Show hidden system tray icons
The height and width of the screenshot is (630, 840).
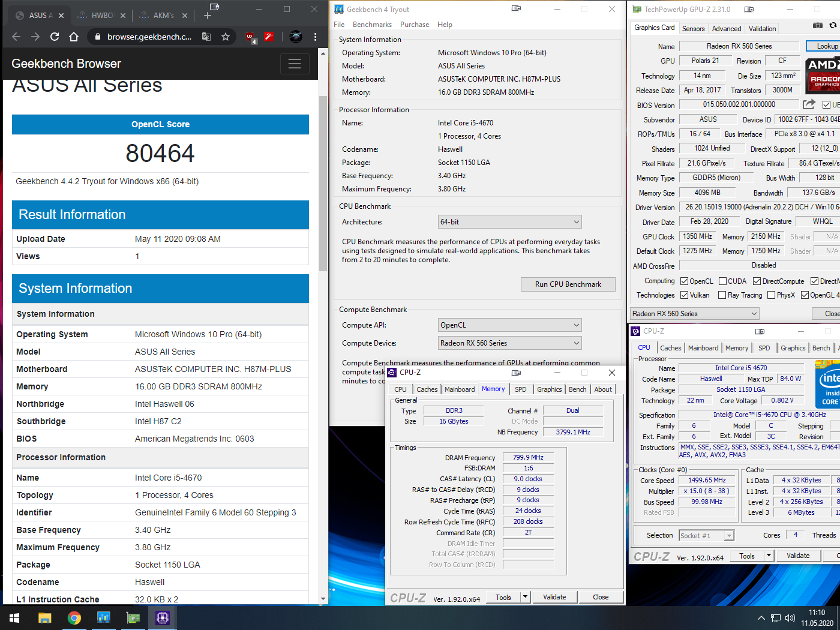[761, 618]
